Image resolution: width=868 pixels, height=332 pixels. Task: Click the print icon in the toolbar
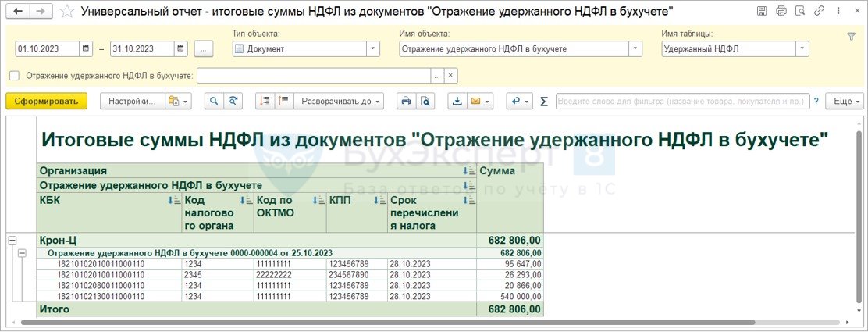(407, 102)
